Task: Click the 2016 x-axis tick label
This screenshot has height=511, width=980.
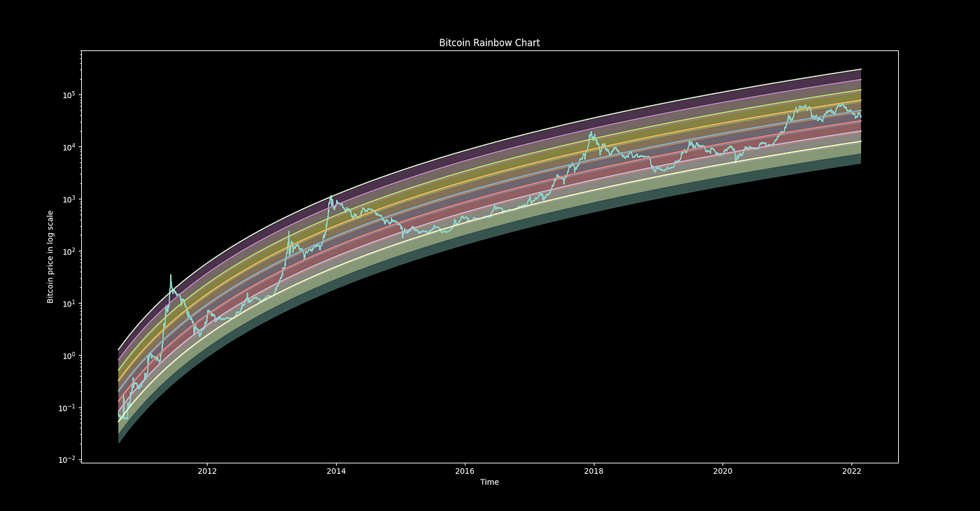Action: point(465,471)
